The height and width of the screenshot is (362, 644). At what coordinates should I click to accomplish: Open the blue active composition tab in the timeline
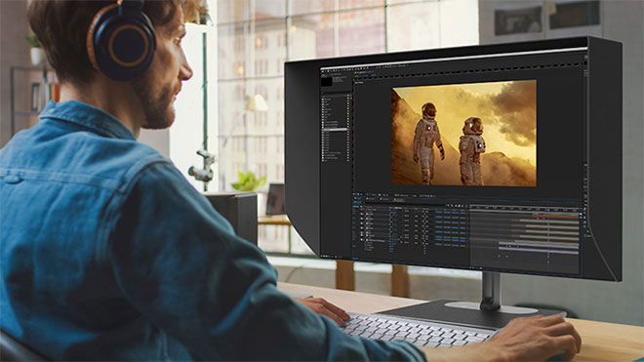click(357, 202)
